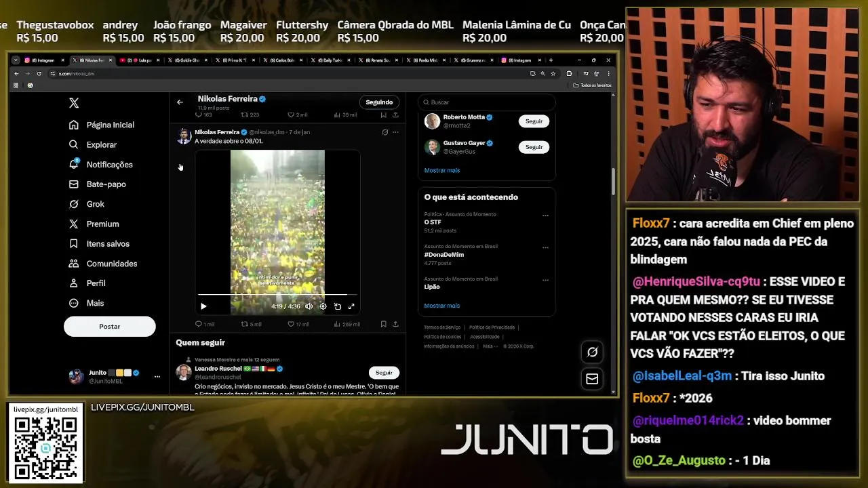Bookmark this page with the star icon

(553, 73)
